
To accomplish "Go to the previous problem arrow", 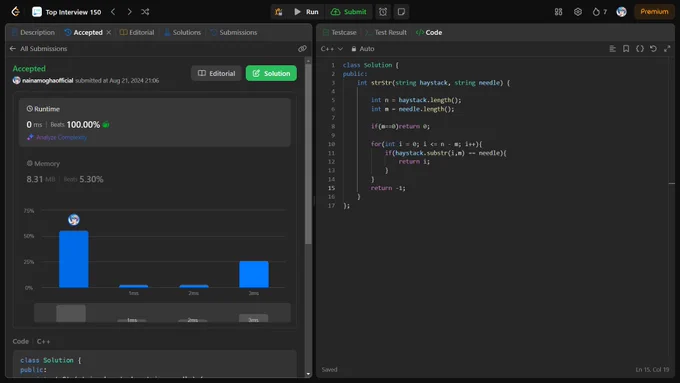I will pos(113,12).
